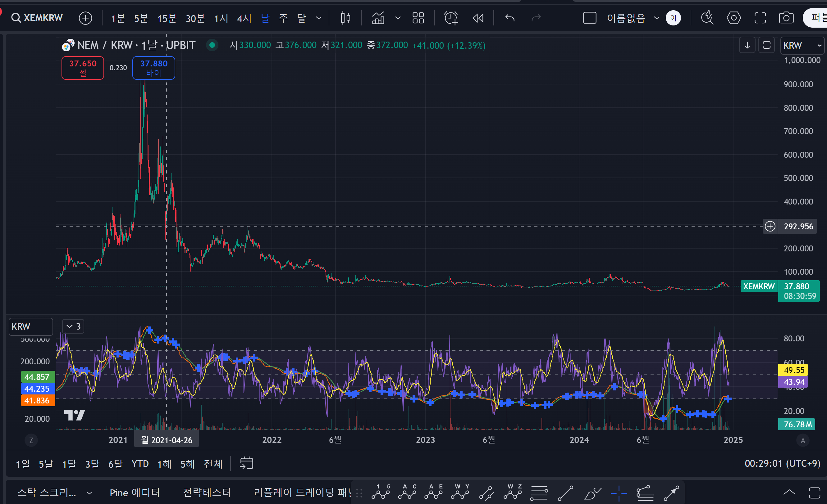Open the timeframe interval dropdown arrow
Screen dimensions: 827x504
tap(318, 18)
